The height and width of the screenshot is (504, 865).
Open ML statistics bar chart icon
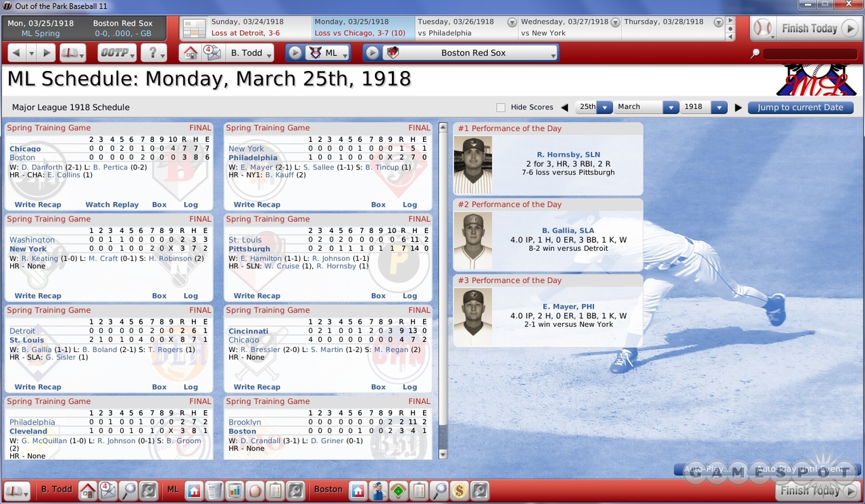pos(234,490)
